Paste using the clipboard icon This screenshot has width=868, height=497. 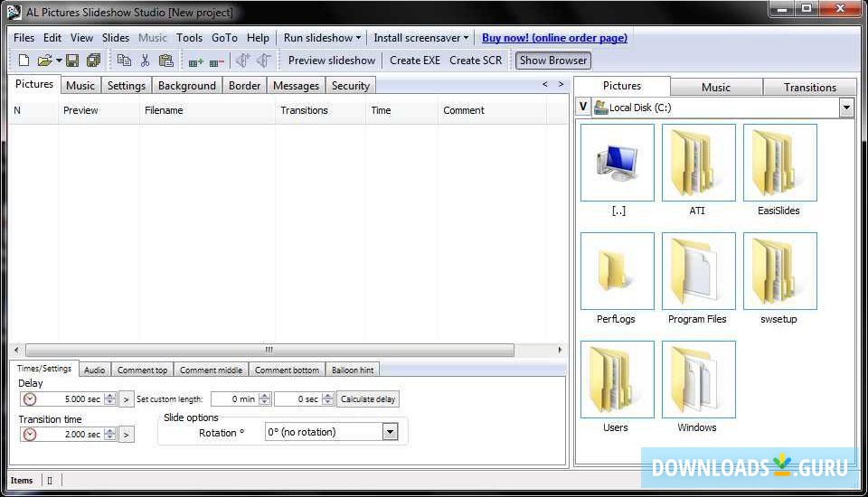166,61
